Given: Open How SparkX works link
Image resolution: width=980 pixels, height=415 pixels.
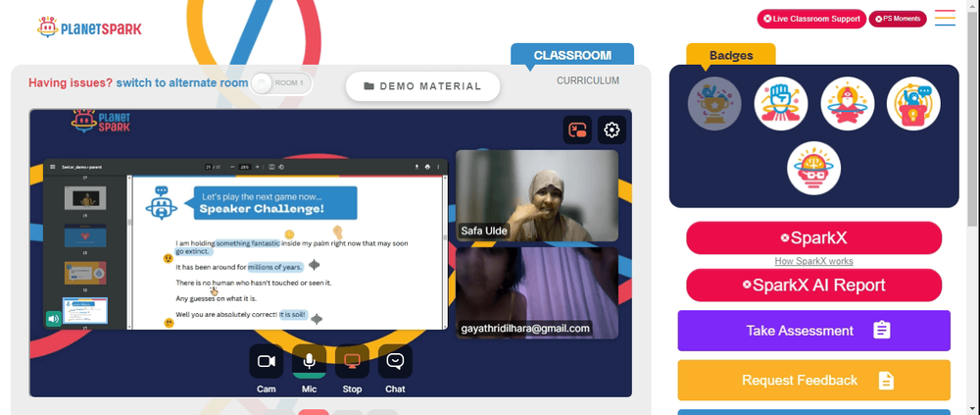Looking at the screenshot, I should point(813,261).
